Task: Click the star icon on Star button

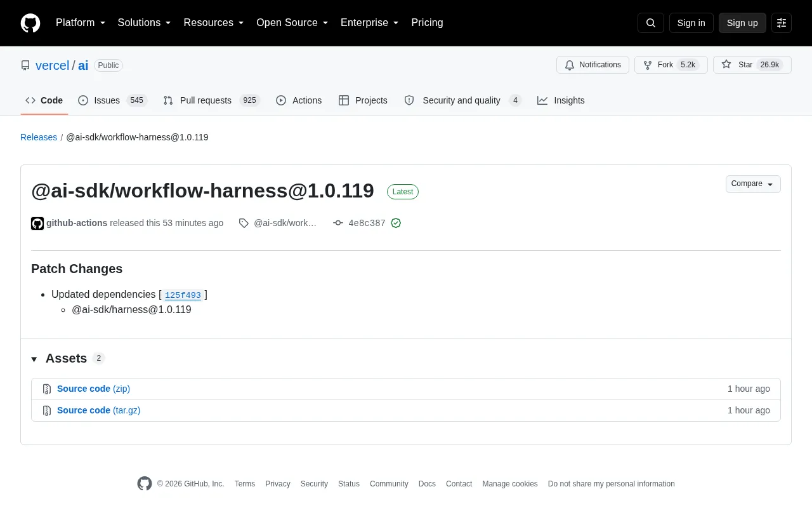Action: click(726, 65)
